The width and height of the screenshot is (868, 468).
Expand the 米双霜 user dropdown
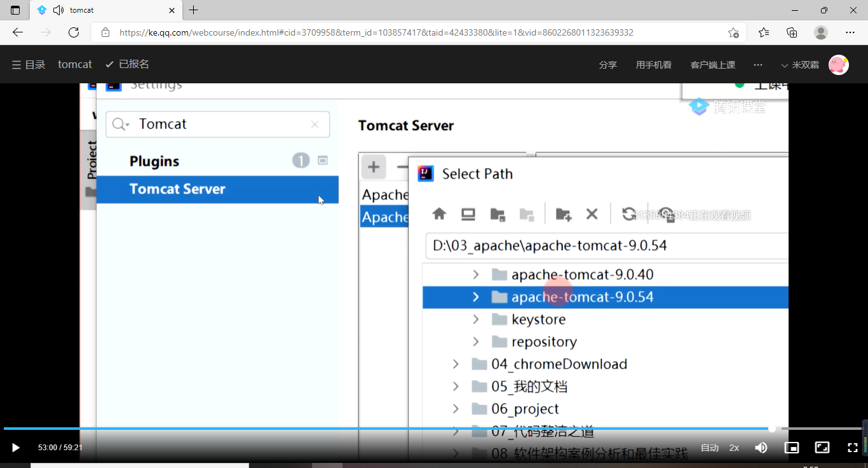pyautogui.click(x=800, y=65)
